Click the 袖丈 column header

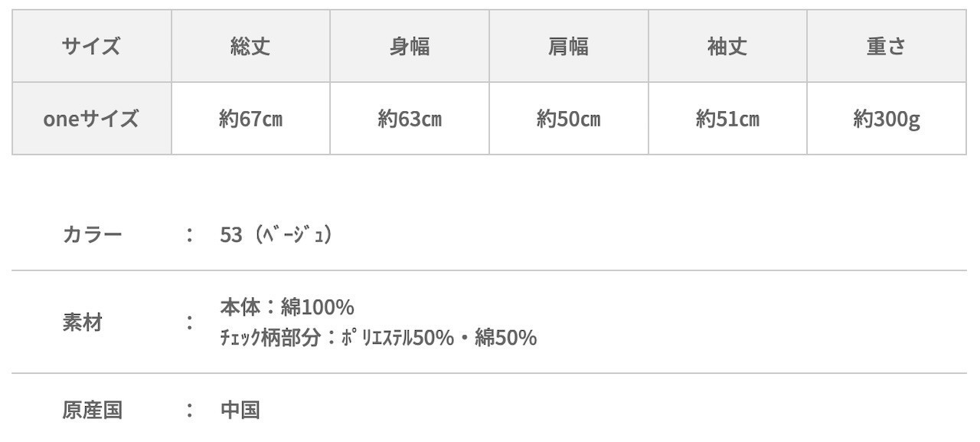click(727, 47)
